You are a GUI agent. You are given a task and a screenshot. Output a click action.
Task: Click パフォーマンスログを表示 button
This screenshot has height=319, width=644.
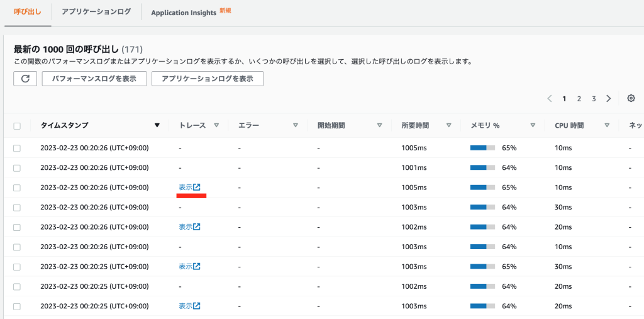(94, 79)
